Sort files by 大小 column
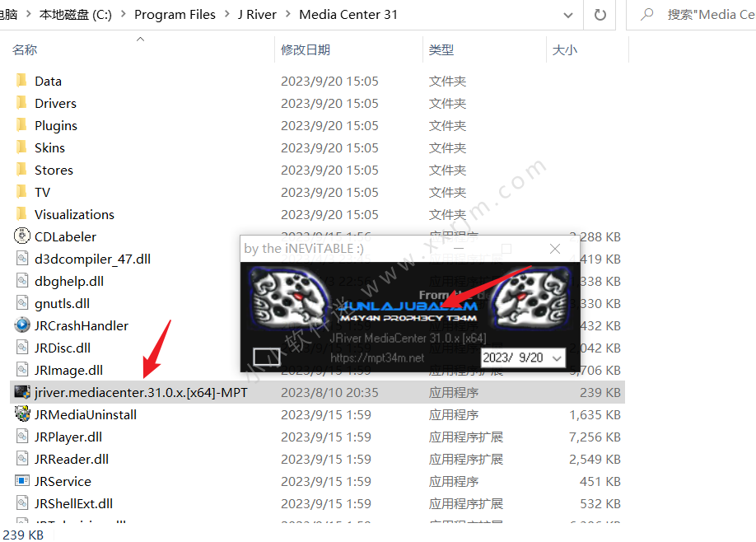 tap(565, 49)
